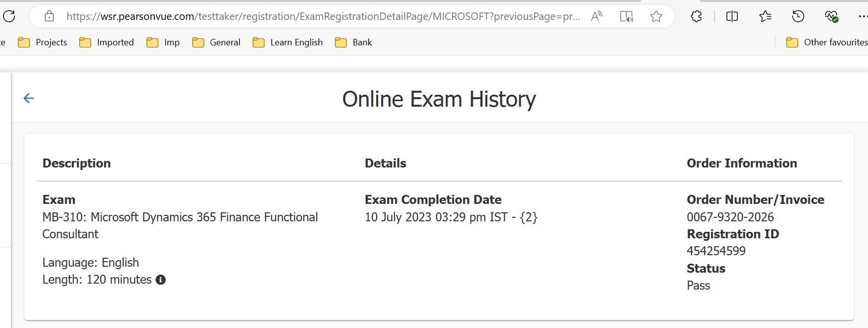Open the browser History clock icon
The image size is (868, 328).
coord(798,16)
